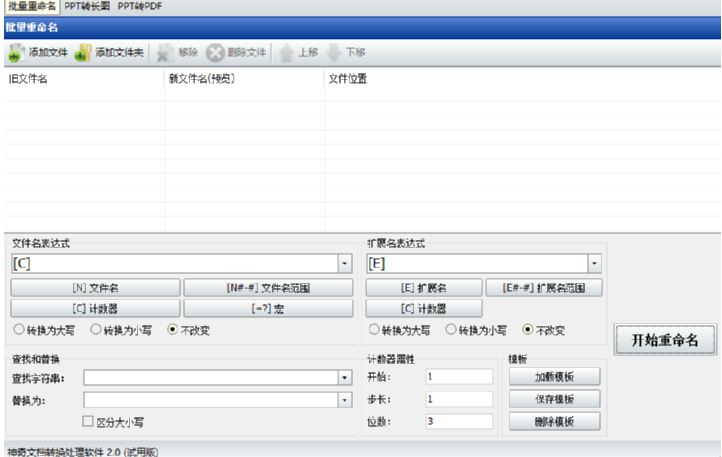This screenshot has height=457, width=722.
Task: Click the 添加文件 add file icon
Action: tap(17, 53)
